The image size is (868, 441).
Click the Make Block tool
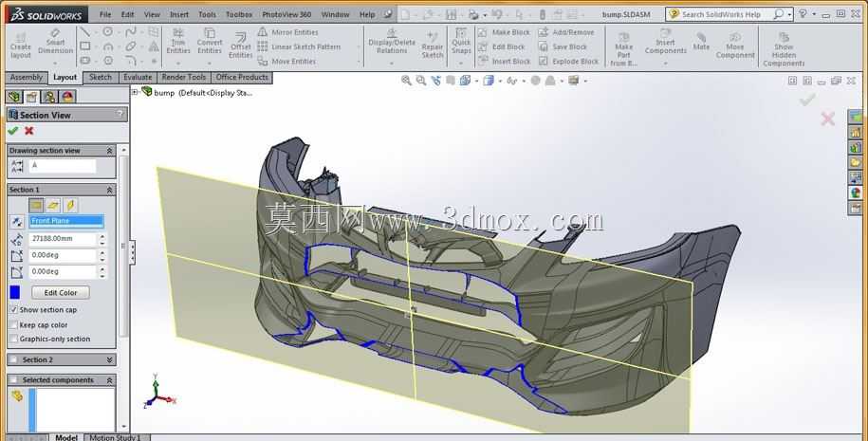click(x=504, y=32)
